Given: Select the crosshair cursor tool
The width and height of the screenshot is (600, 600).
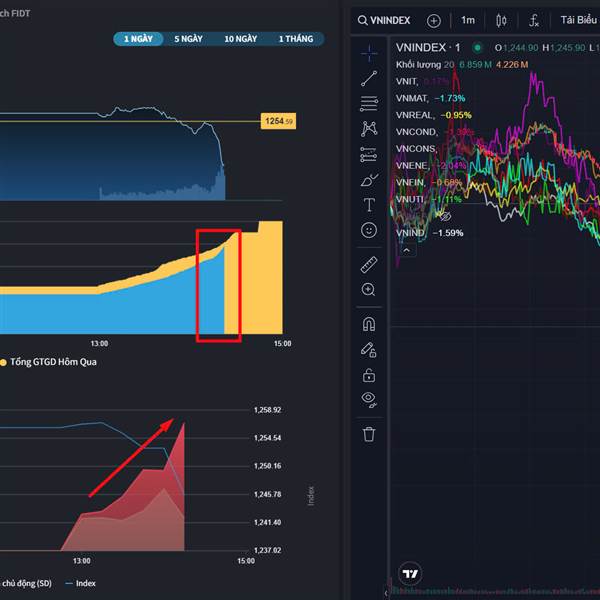Looking at the screenshot, I should point(369,51).
